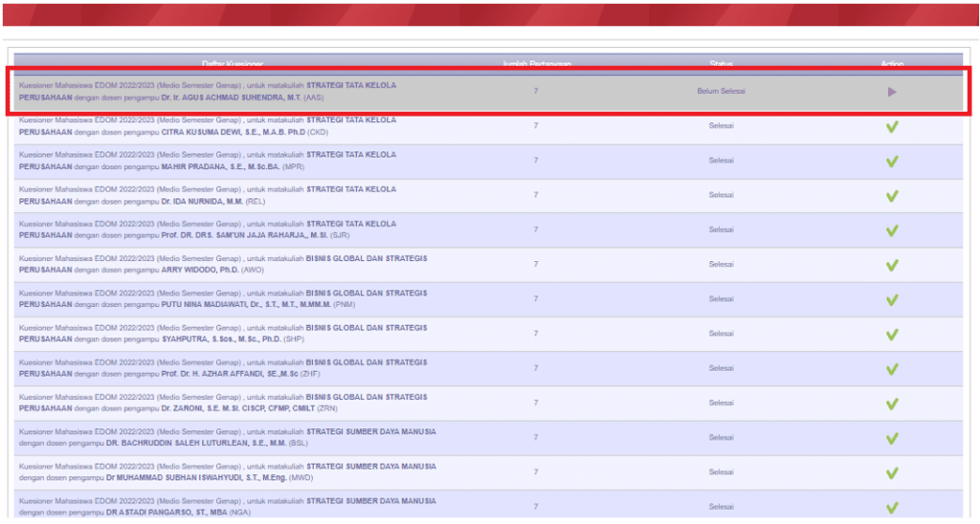Image resolution: width=980 pixels, height=524 pixels.
Task: Open questionnaire text for Dr. Ir. Agus Achmad Suhendra
Action: point(208,92)
